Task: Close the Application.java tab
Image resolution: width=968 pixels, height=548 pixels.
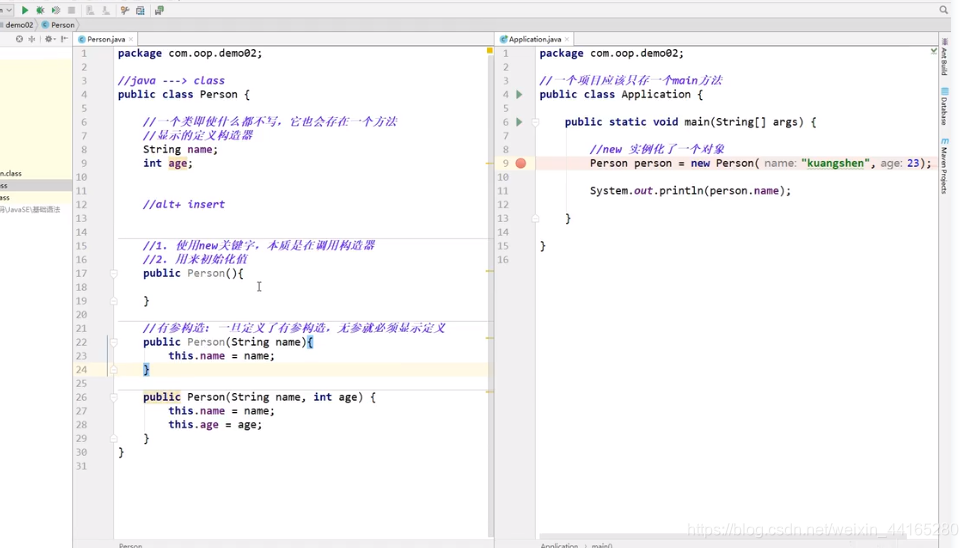Action: pos(567,39)
